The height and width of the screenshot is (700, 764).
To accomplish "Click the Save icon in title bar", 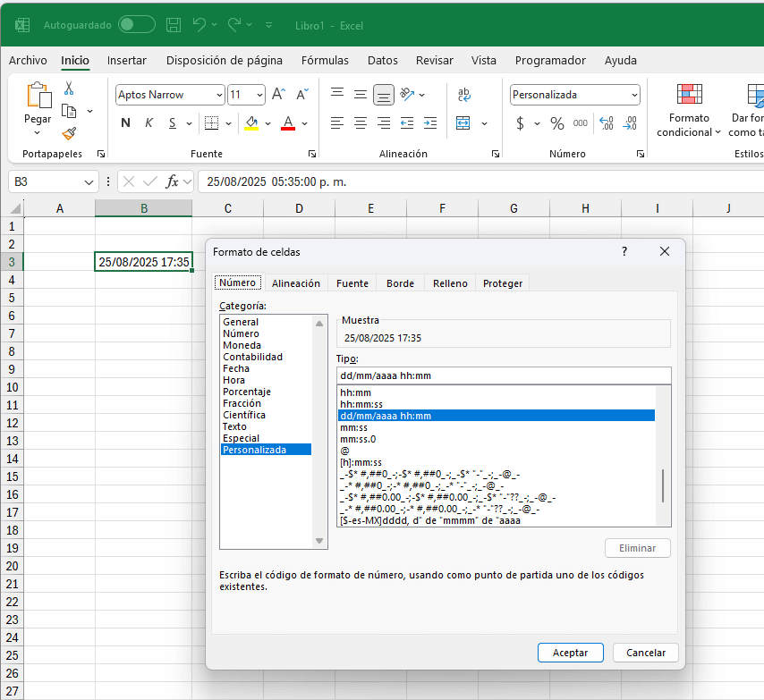I will click(174, 25).
